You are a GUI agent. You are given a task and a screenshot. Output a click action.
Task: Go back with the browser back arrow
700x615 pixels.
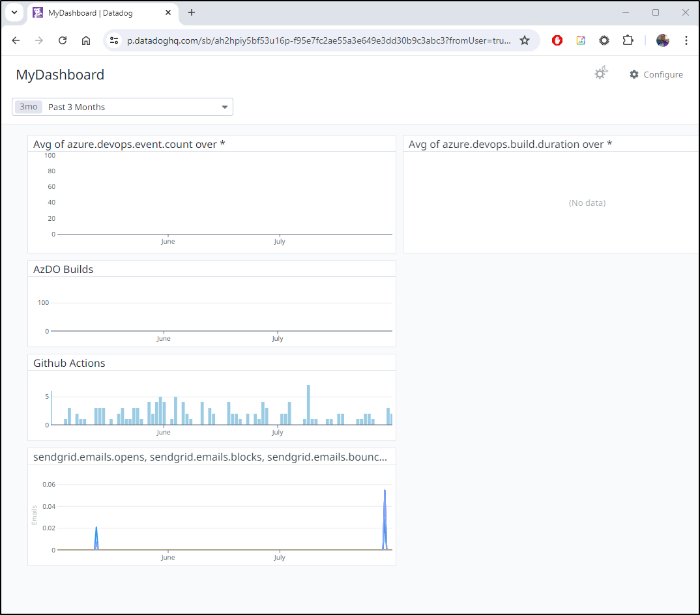[16, 40]
